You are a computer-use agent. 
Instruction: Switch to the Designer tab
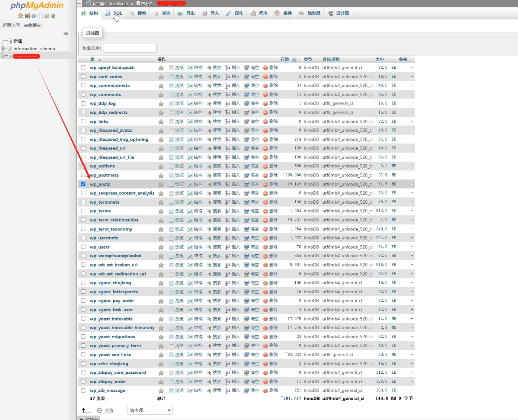[338, 13]
